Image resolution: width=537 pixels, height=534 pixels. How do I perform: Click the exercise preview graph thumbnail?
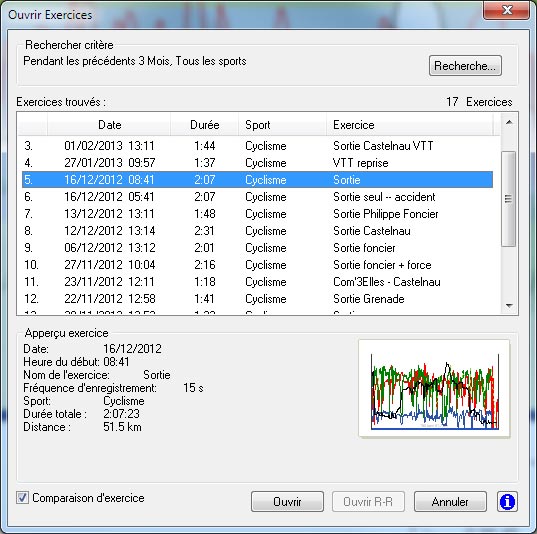pyautogui.click(x=434, y=388)
